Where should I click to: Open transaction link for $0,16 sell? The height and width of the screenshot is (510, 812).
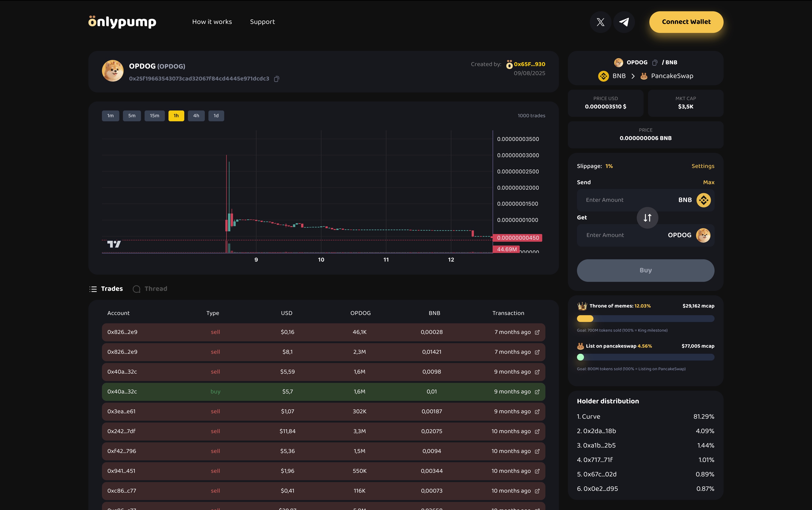pos(537,332)
